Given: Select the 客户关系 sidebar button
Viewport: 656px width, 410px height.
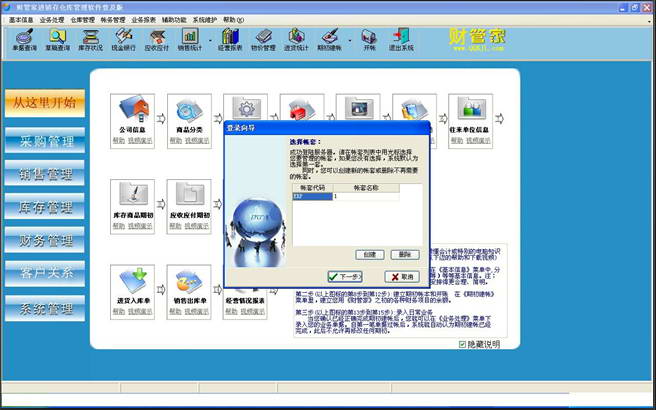Looking at the screenshot, I should tap(45, 273).
